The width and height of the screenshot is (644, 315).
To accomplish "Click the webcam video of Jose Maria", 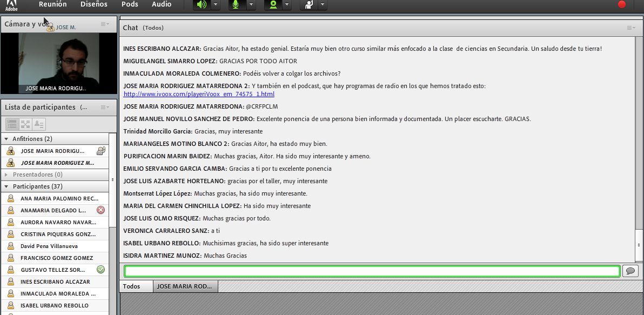I will (59, 63).
